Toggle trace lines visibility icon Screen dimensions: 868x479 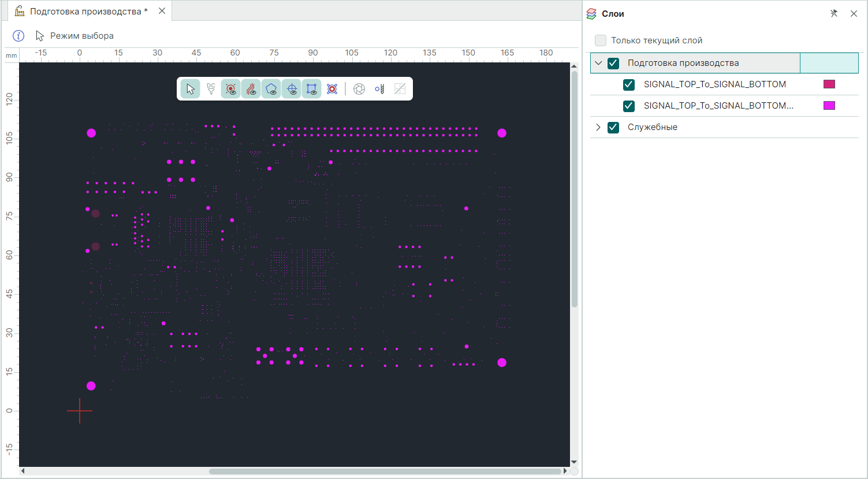click(251, 89)
